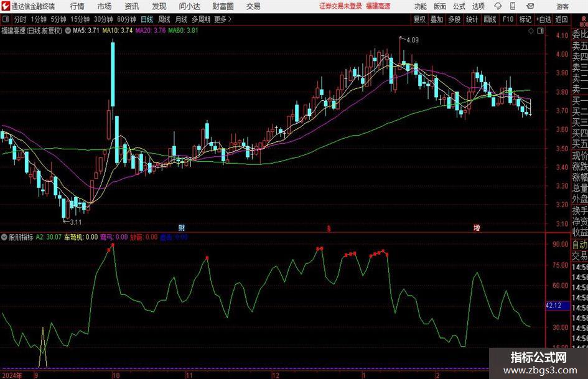This screenshot has height=379, width=588.
Task: Toggle the right side panel icon
Action: point(540,31)
